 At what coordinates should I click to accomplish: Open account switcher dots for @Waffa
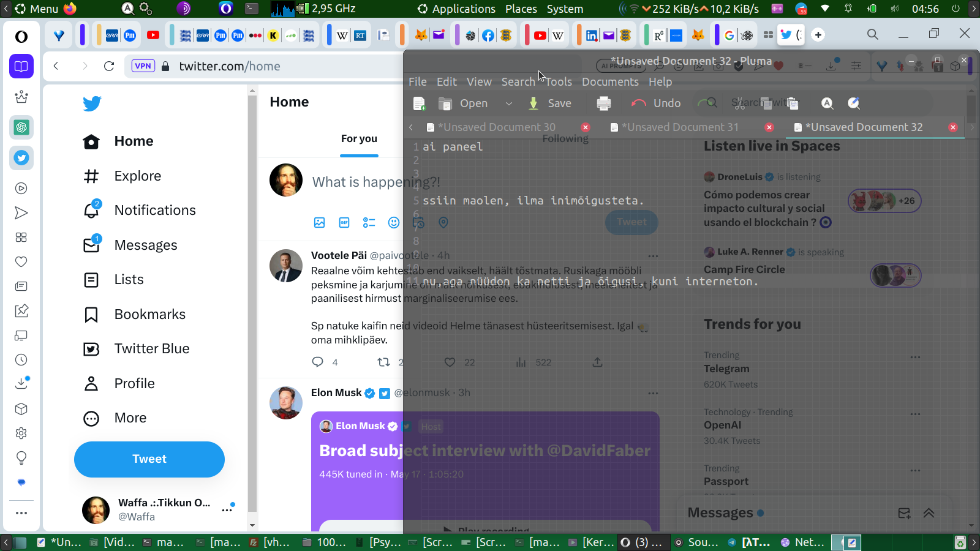click(227, 509)
